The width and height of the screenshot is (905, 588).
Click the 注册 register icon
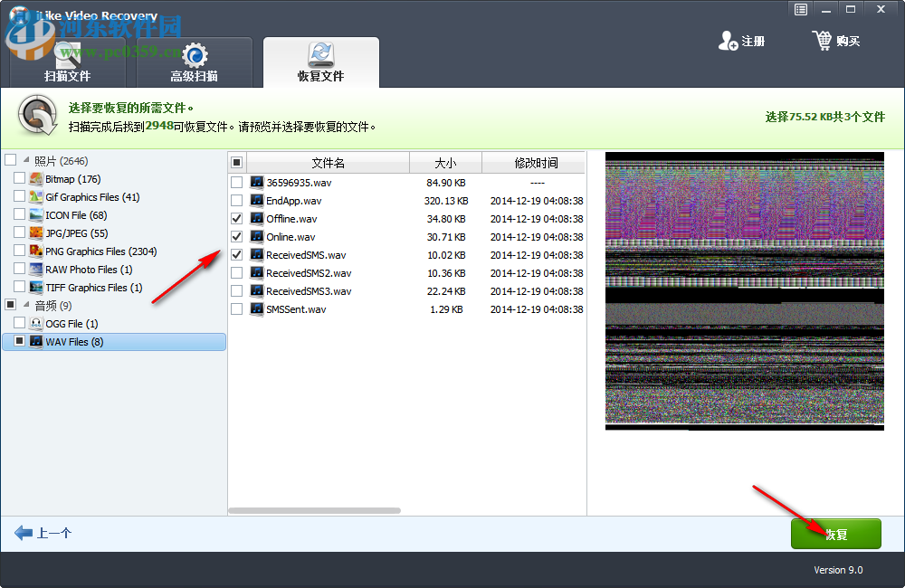729,40
